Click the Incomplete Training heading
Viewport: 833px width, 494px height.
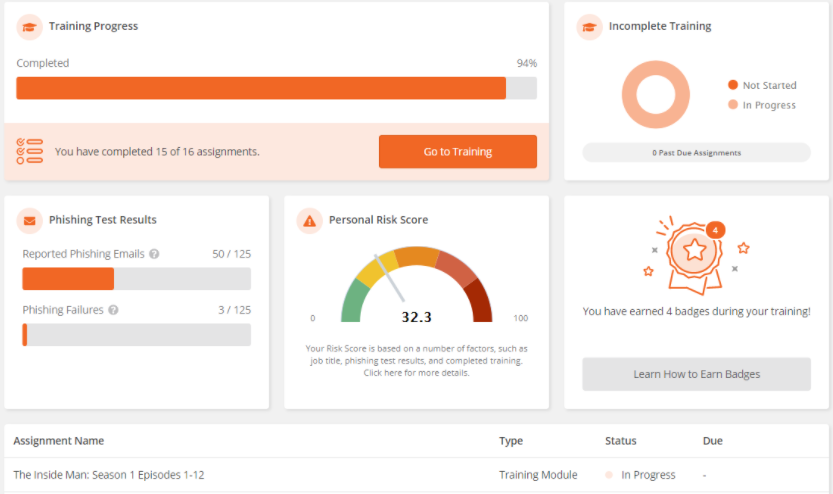coord(660,26)
